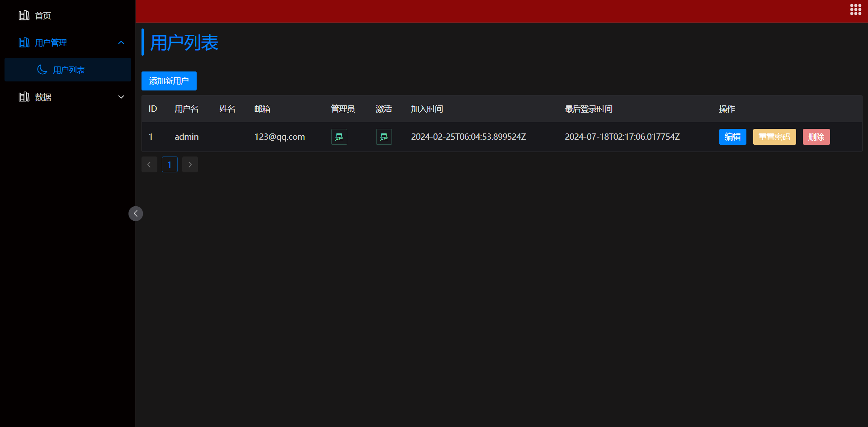Open the 用户管理 section in the sidebar

[x=51, y=43]
